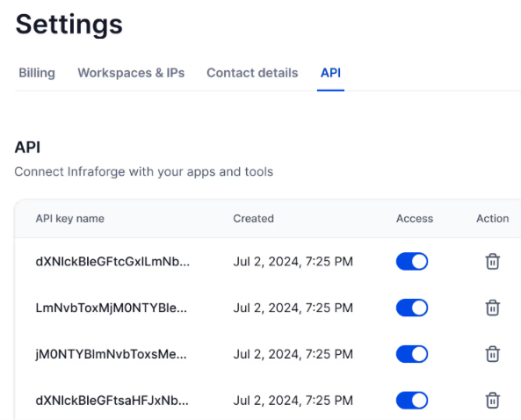Turn off access for dXNlckBleGFtsaHFJxNb... key
521x420 pixels.
[412, 401]
